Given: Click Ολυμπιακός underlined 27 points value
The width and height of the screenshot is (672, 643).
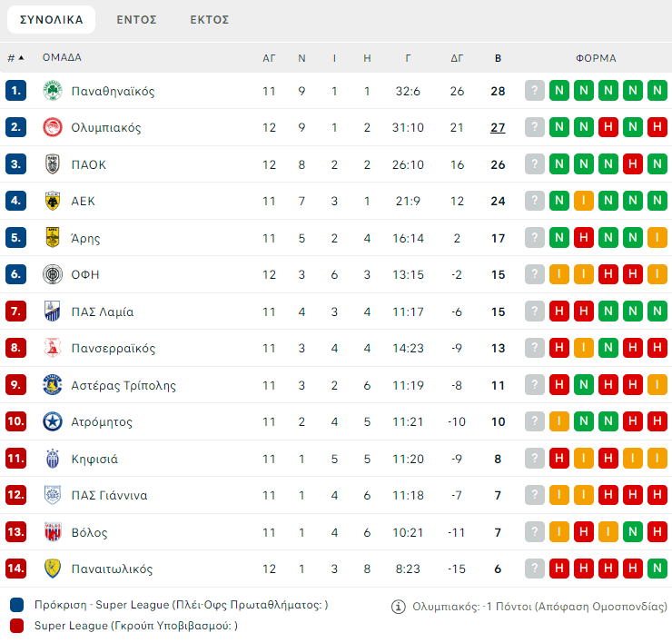Looking at the screenshot, I should coord(498,128).
